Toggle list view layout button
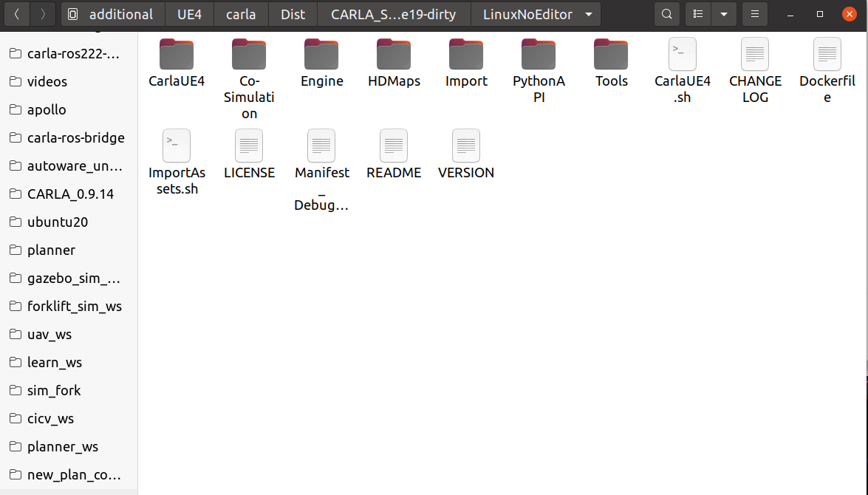Viewport: 868px width, 495px height. 698,14
